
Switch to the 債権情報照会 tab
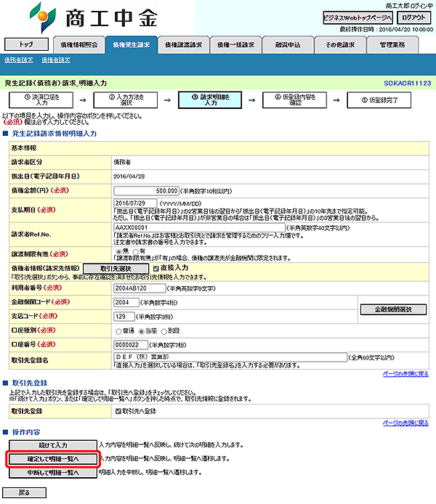point(79,45)
